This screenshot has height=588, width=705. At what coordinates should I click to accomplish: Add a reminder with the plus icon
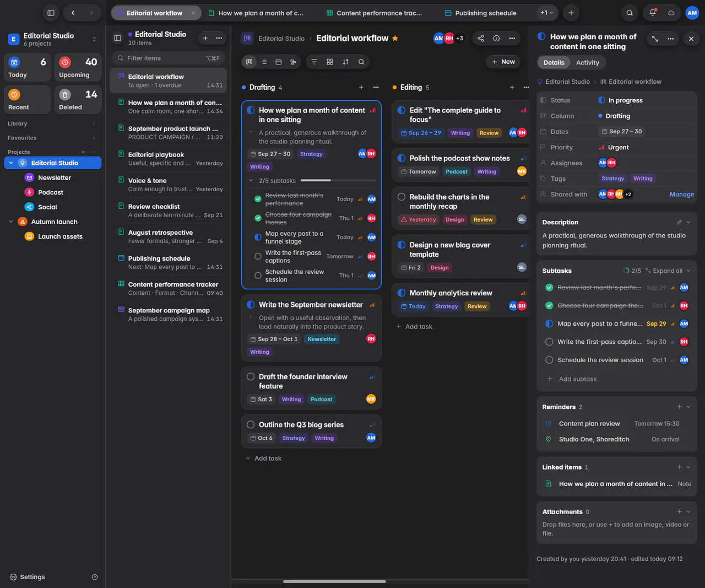pos(680,407)
